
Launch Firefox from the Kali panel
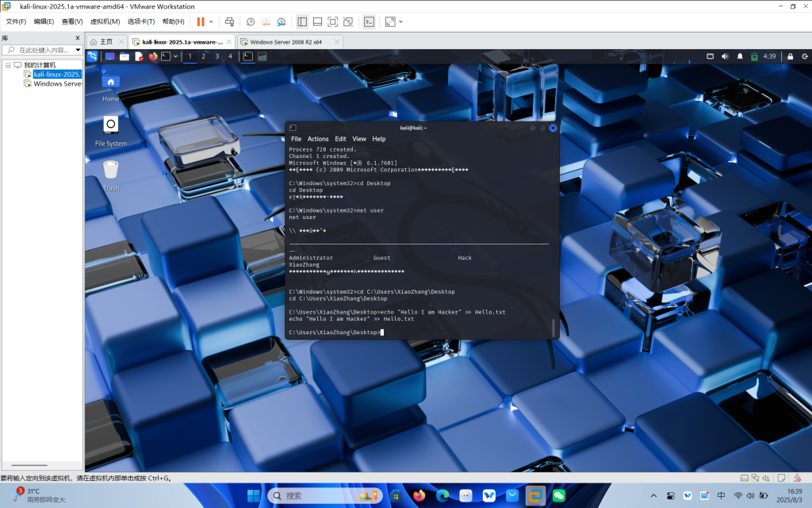click(x=153, y=56)
